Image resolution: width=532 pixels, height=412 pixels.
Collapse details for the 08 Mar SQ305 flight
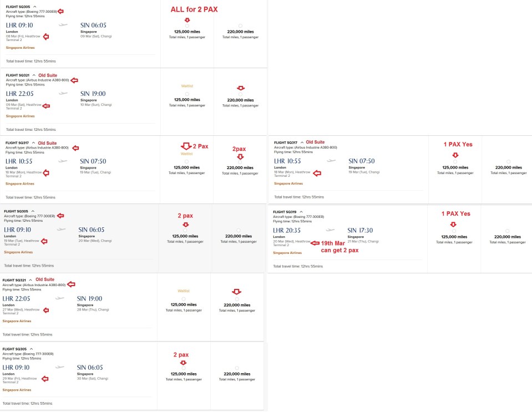(34, 7)
